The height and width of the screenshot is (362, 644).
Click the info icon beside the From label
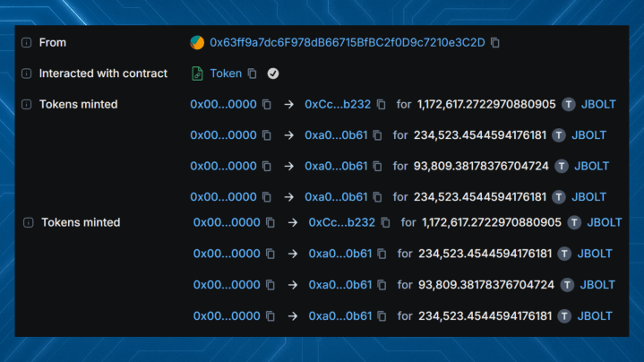pyautogui.click(x=26, y=43)
